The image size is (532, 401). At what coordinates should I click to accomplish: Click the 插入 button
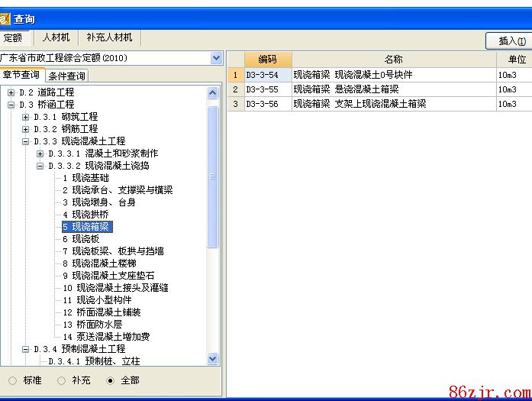tap(511, 40)
